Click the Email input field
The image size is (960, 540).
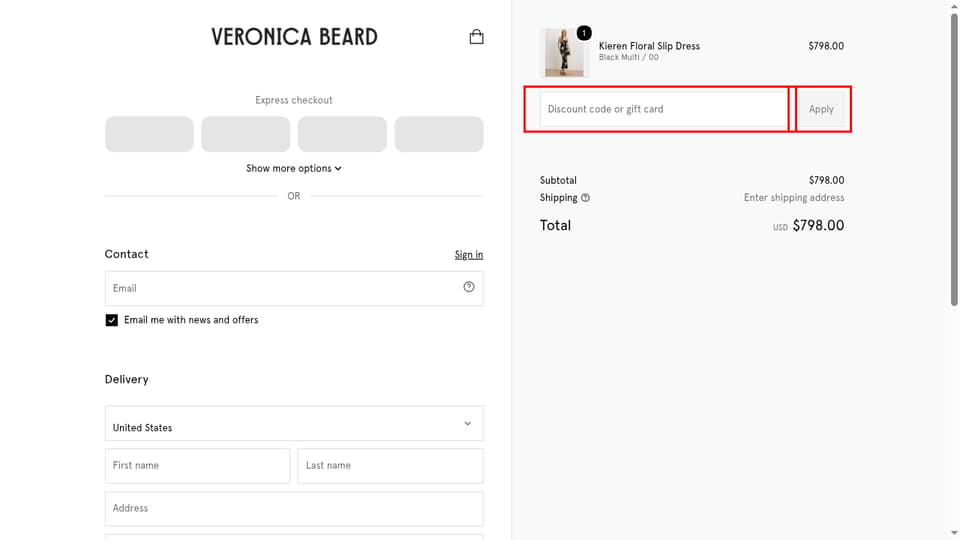(x=294, y=288)
